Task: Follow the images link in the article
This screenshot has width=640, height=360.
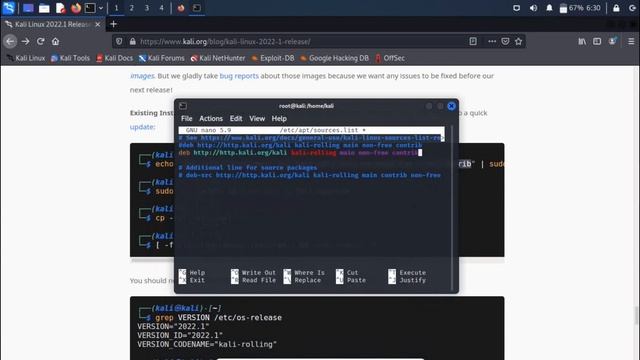Action: [x=142, y=76]
